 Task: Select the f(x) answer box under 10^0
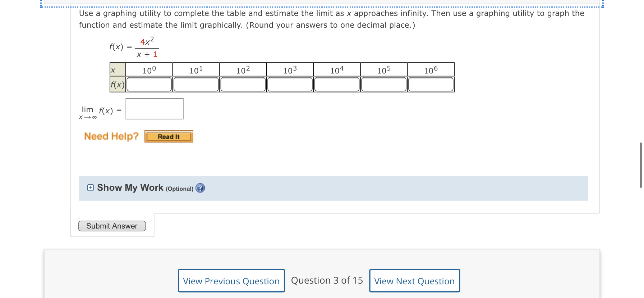point(149,84)
